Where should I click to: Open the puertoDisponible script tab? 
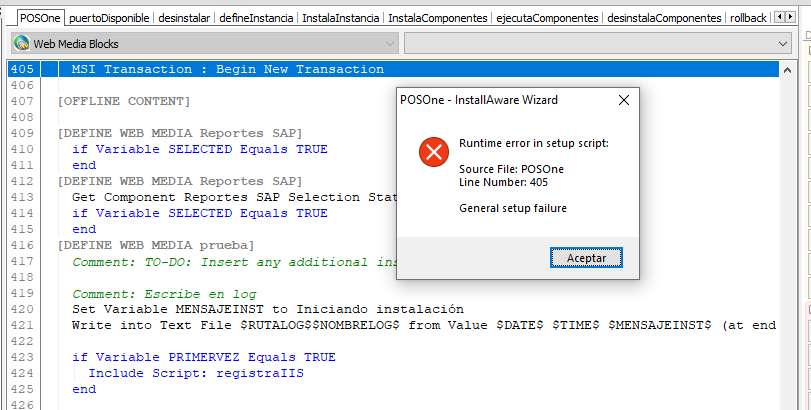(109, 18)
